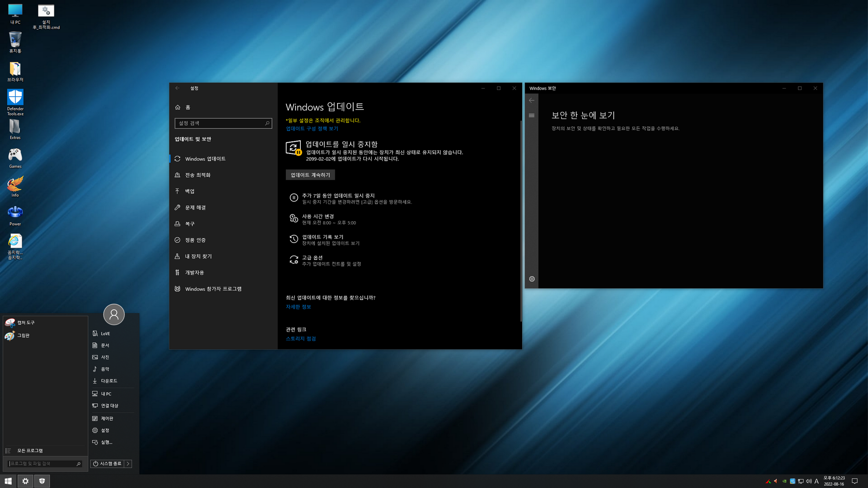
Task: Select 복구 in Settings sidebar
Action: tap(223, 224)
